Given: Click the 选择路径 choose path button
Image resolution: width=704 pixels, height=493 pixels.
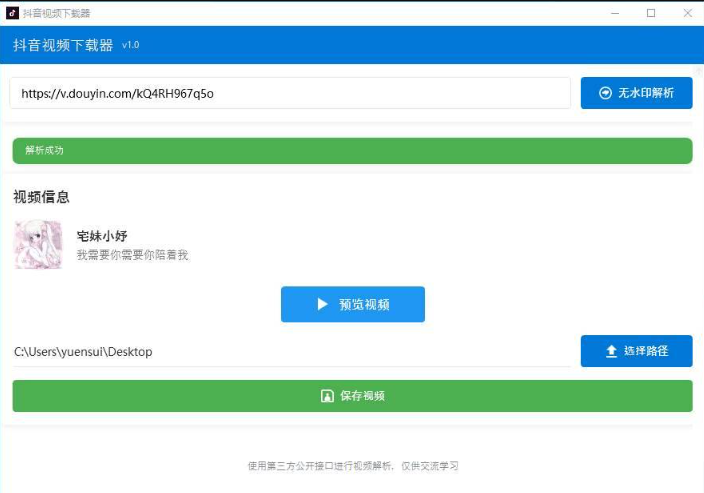Looking at the screenshot, I should (x=636, y=351).
